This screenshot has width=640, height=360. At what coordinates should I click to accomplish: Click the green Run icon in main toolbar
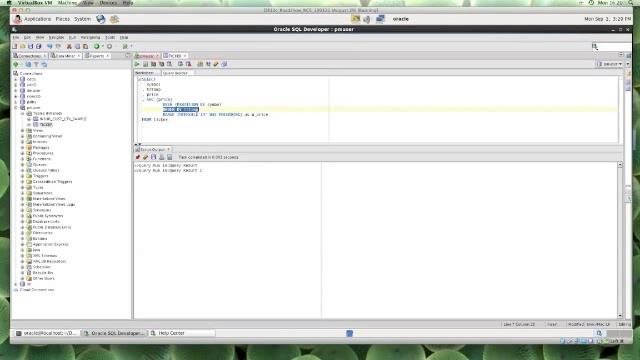click(97, 47)
